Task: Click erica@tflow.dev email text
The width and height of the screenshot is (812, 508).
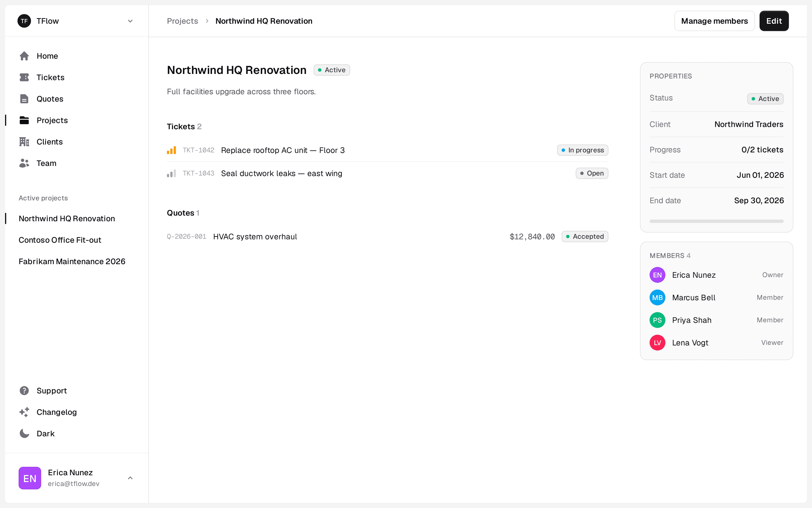Action: (74, 484)
